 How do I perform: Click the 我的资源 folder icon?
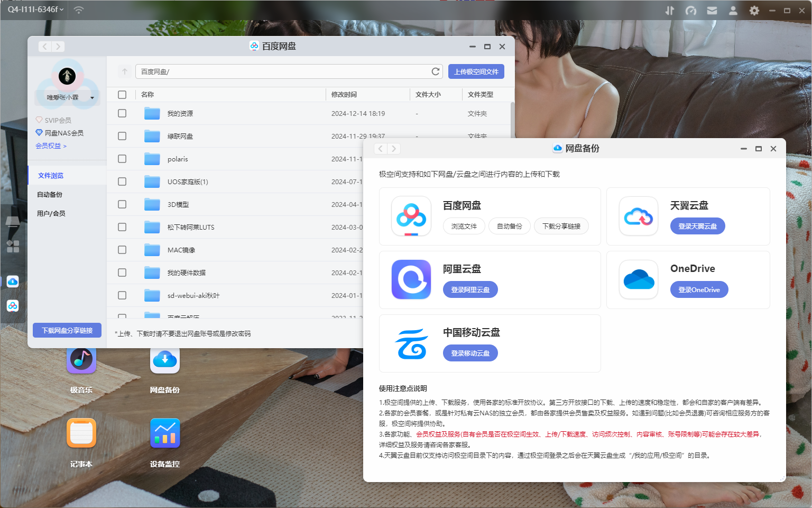click(152, 113)
